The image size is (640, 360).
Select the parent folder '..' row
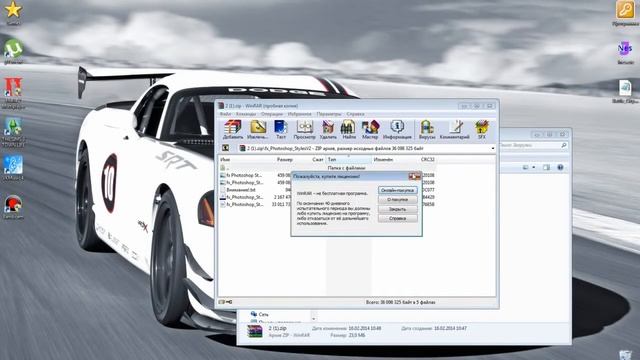327,168
